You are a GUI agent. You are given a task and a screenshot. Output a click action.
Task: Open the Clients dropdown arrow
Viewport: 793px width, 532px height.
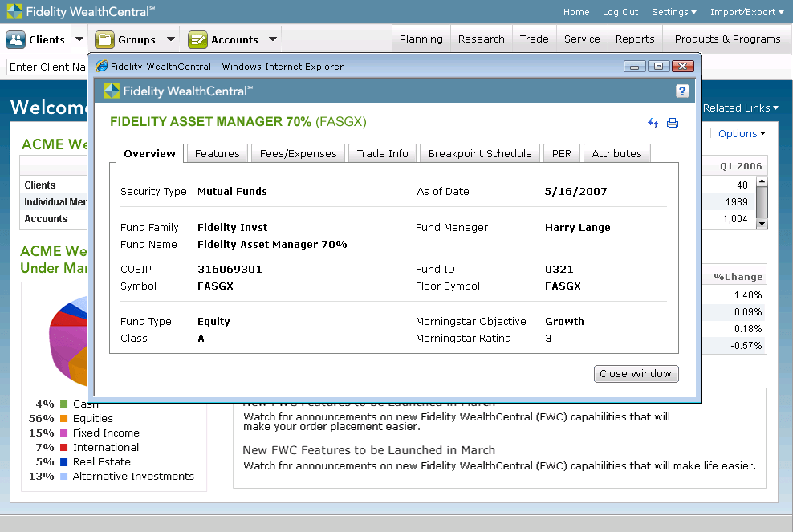click(x=79, y=39)
